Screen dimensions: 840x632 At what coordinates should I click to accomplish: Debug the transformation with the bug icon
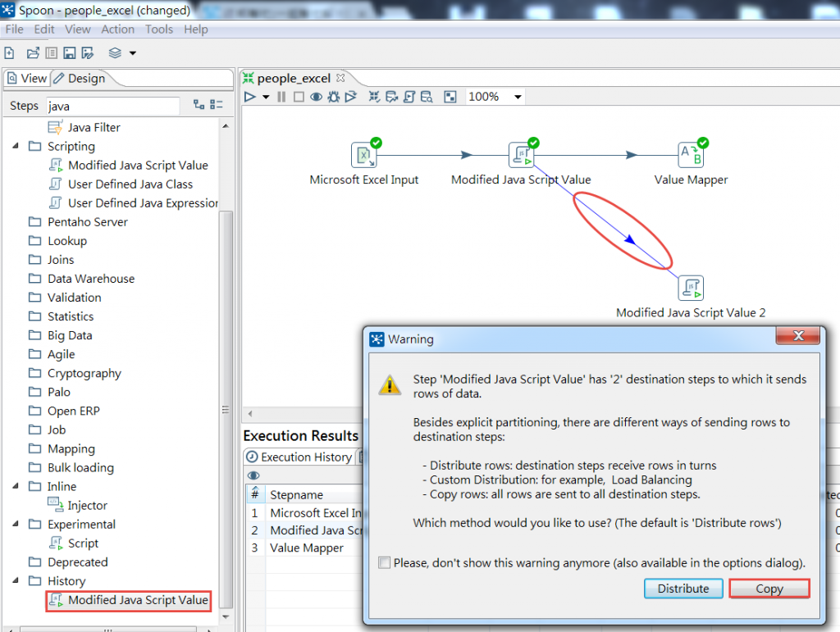tap(334, 97)
